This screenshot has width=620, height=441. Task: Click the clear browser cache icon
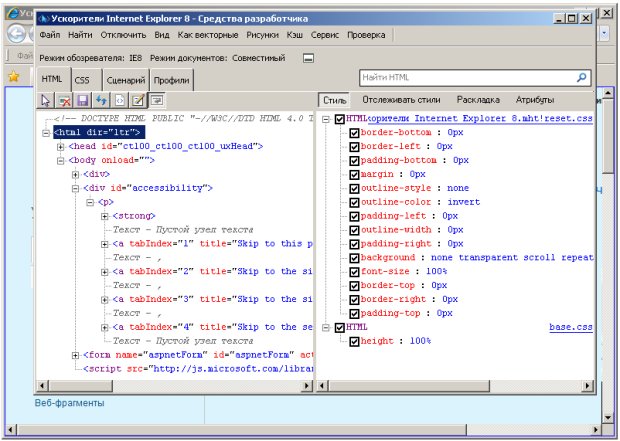pos(63,100)
